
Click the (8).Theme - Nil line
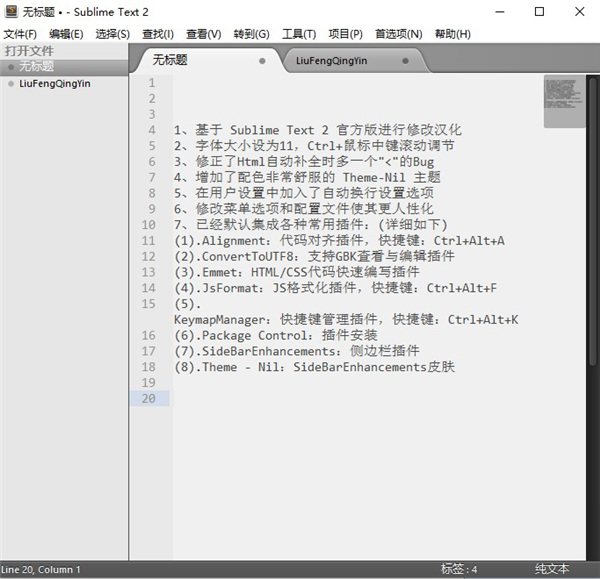coord(315,367)
